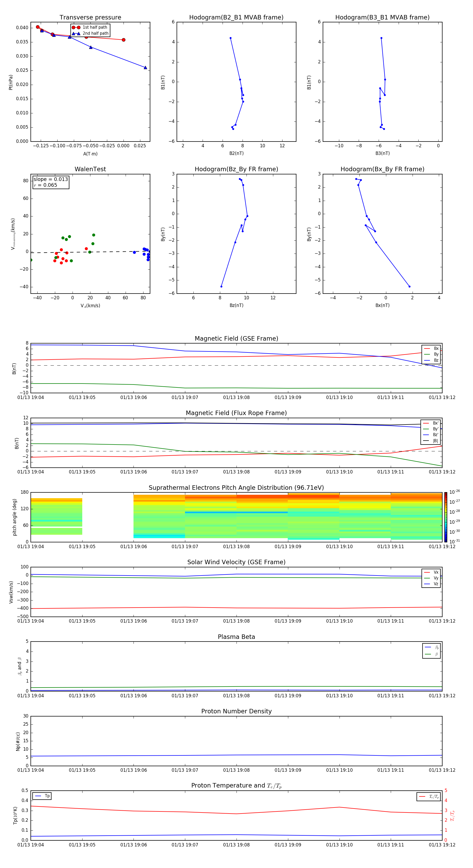Click the 'Te/Tp' legend entry
This screenshot has height=868, width=473.
[429, 797]
